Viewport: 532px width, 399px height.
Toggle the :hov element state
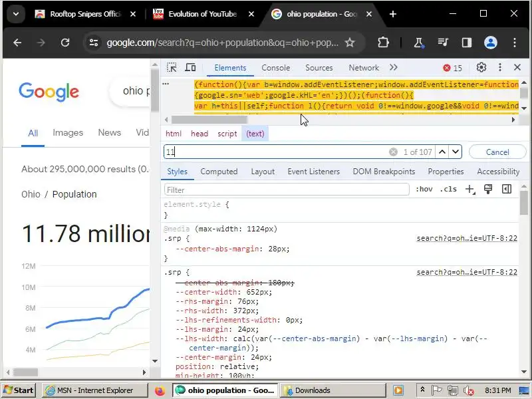(x=424, y=190)
